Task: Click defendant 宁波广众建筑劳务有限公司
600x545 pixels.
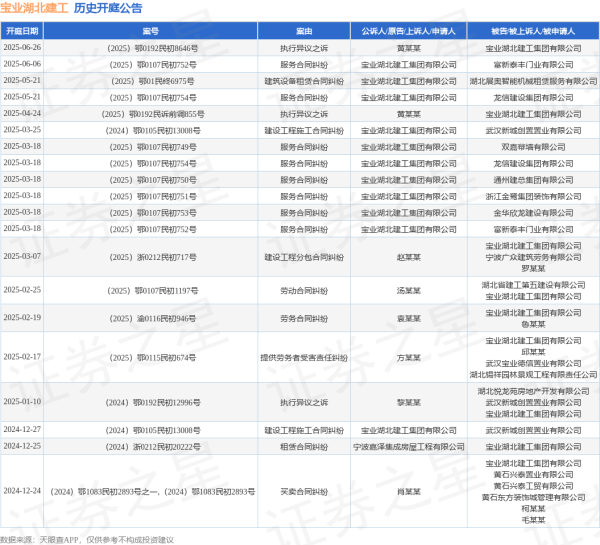Action: (x=533, y=257)
